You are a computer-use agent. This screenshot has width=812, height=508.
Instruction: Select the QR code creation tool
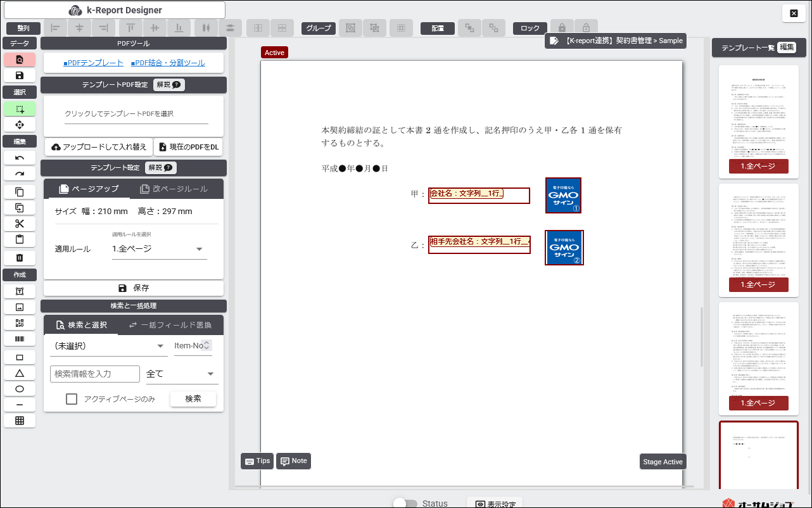point(20,323)
